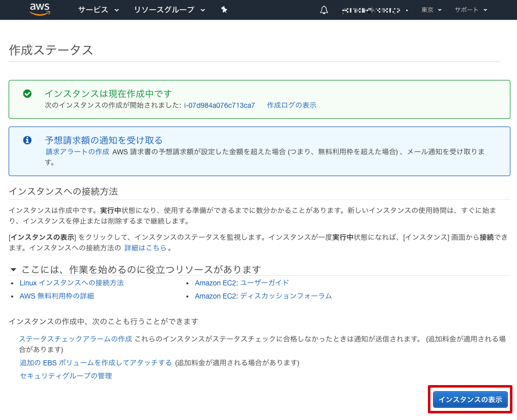The image size is (517, 420).
Task: Open AWS 無料利用枠の詳細 link
Action: click(57, 296)
